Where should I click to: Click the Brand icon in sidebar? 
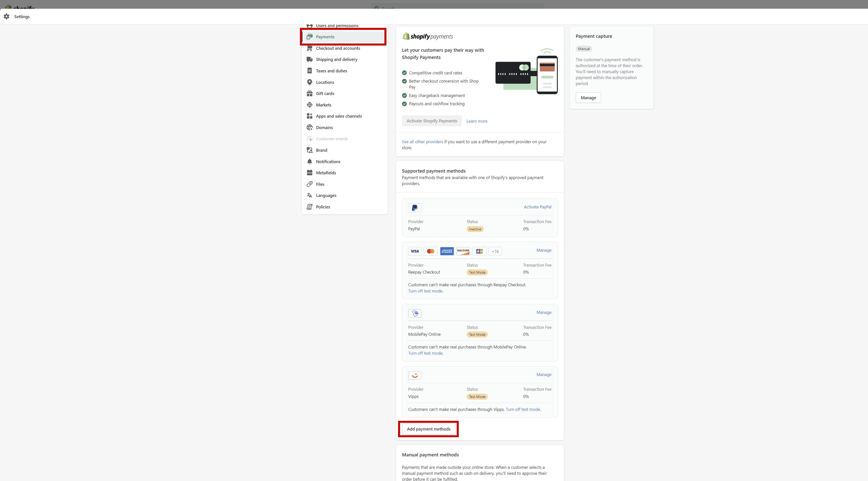point(310,150)
